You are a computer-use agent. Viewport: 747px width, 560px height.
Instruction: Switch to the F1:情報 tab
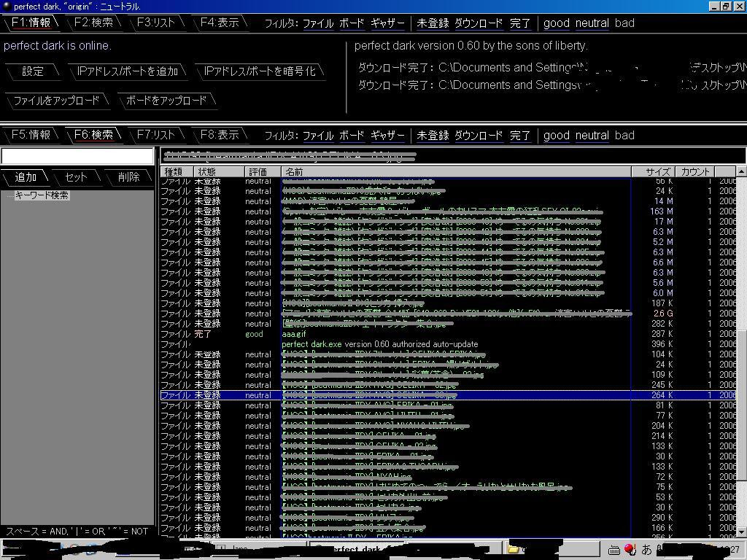(31, 23)
